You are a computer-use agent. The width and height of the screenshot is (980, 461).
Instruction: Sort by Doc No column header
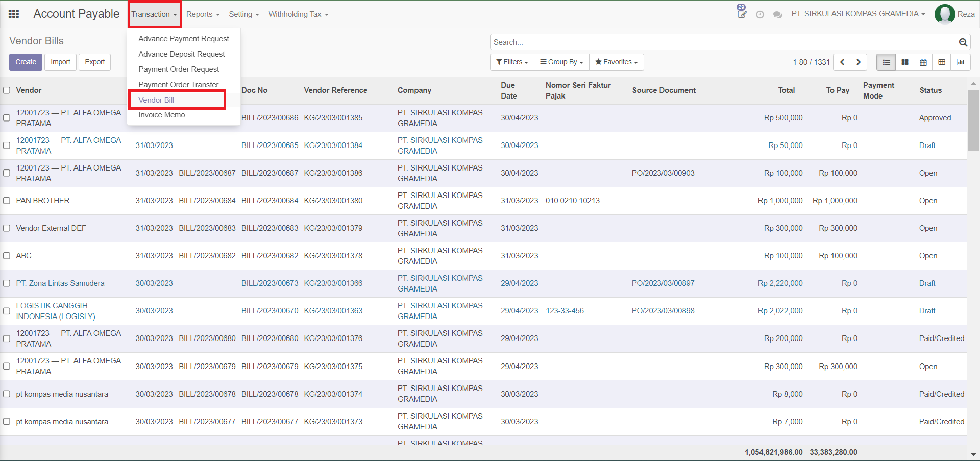click(x=255, y=90)
